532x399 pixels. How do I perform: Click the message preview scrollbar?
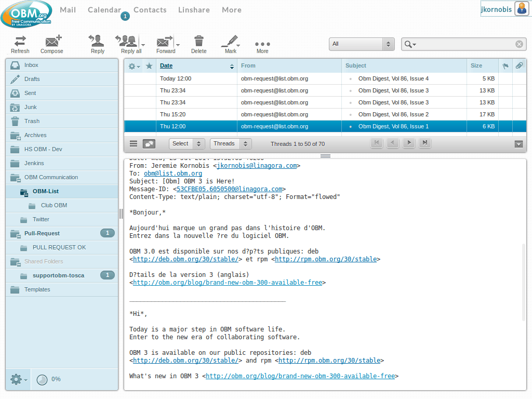524,282
